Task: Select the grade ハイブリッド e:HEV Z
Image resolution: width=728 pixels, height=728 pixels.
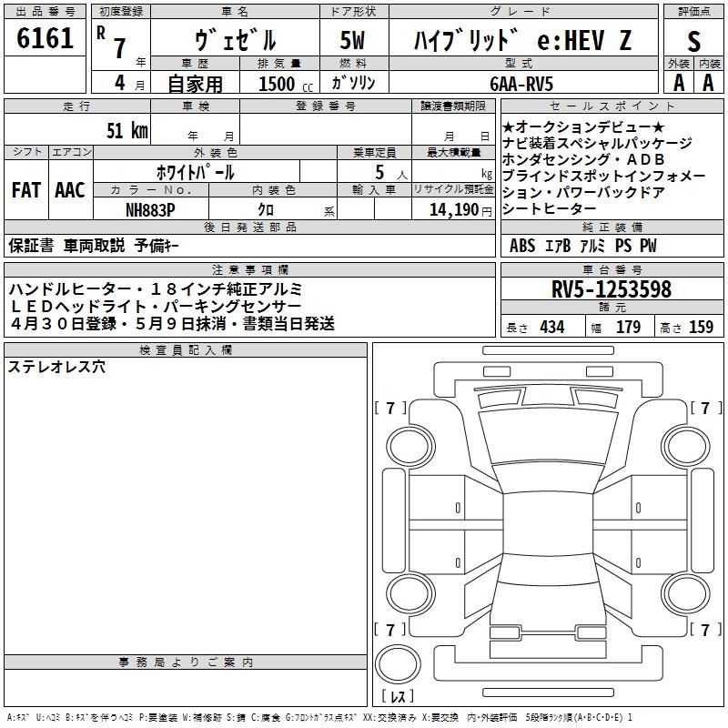Action: point(522,40)
